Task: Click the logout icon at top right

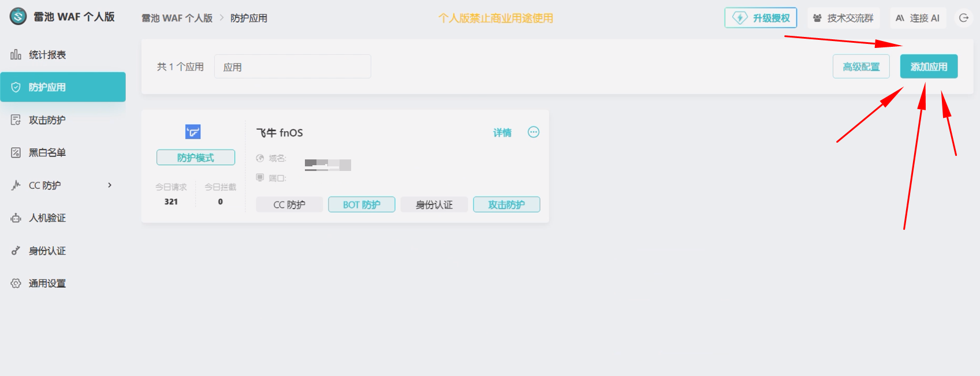Action: point(964,18)
